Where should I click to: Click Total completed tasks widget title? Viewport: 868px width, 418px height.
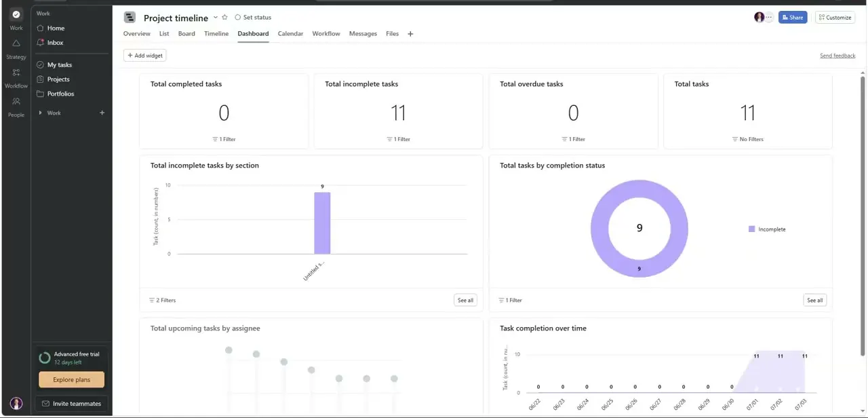pos(186,84)
